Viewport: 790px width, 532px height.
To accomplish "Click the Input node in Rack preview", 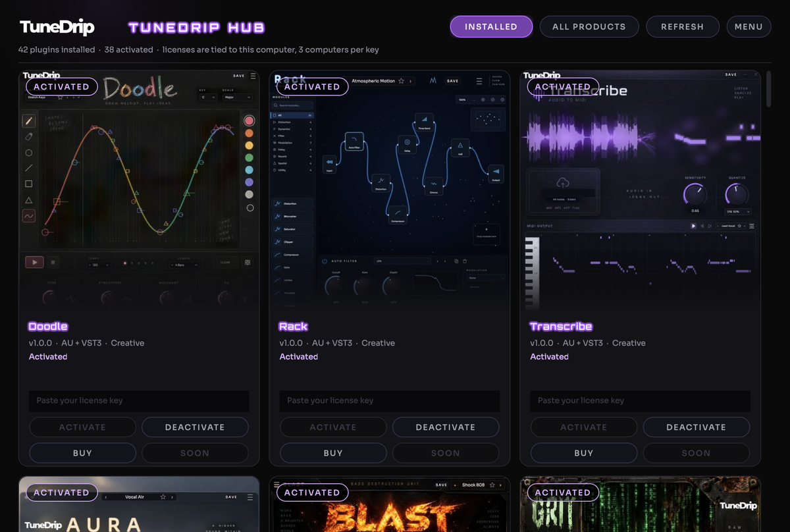I will tap(329, 165).
